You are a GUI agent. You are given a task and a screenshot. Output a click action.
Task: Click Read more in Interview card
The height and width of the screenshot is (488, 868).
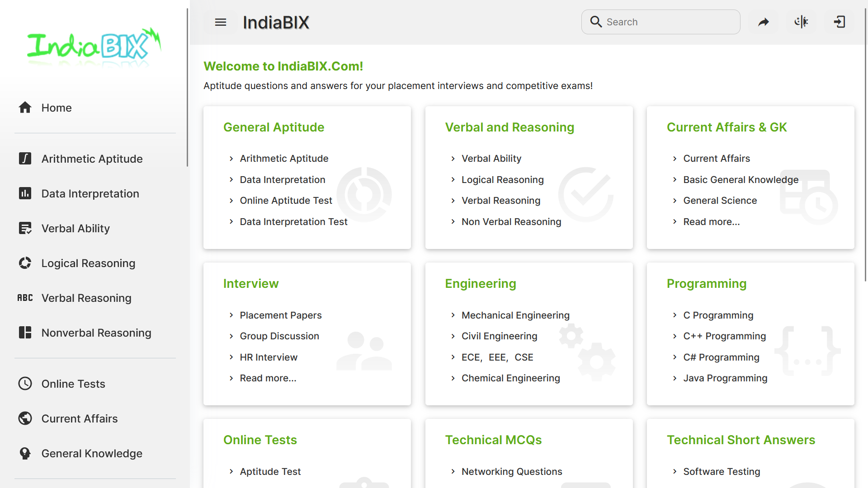[x=268, y=378]
